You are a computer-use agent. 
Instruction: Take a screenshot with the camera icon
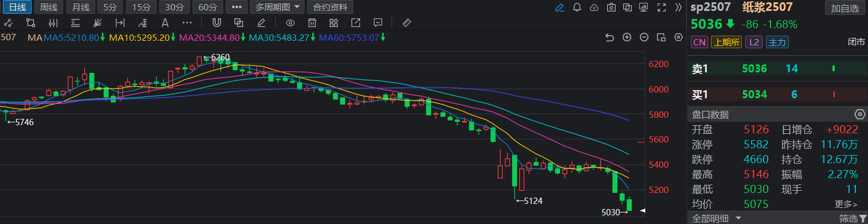[612, 7]
